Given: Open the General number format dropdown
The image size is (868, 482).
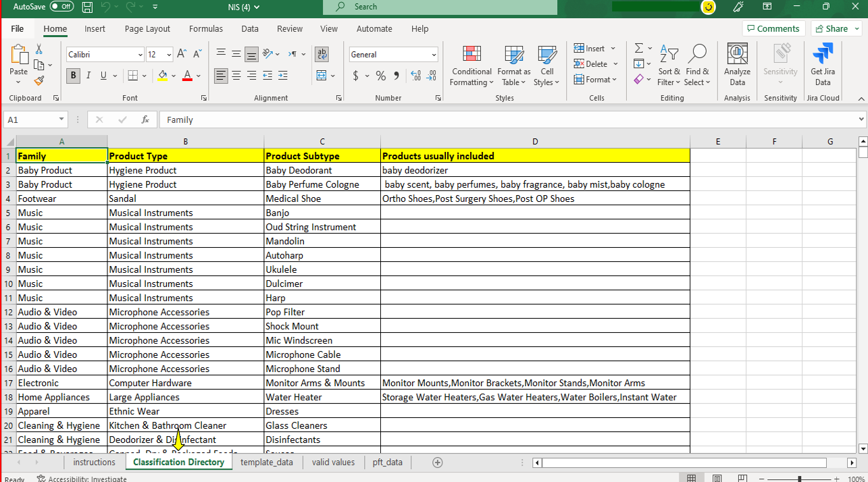Looking at the screenshot, I should pos(434,55).
